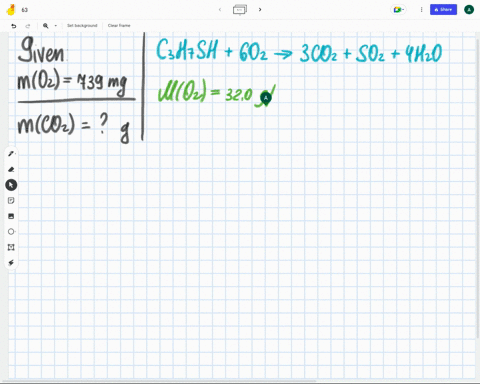Click the Share button
Viewport: 480px width, 384px height.
pyautogui.click(x=443, y=10)
